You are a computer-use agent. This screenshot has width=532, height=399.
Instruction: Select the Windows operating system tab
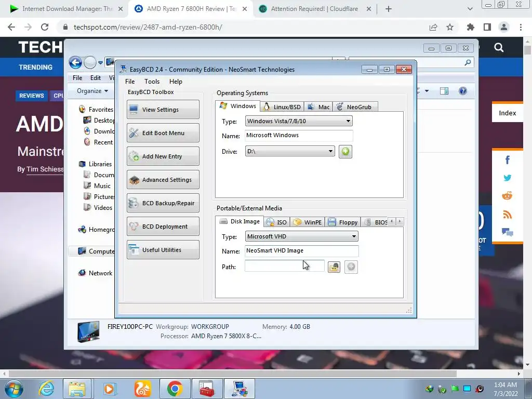pyautogui.click(x=238, y=106)
